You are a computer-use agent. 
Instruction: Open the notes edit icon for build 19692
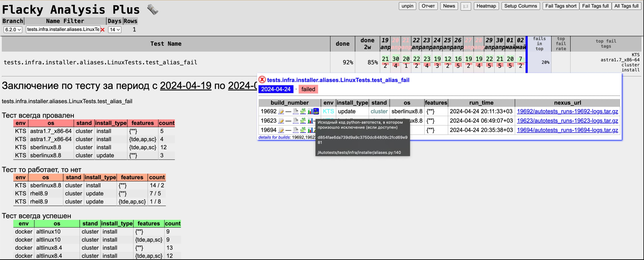click(x=281, y=112)
